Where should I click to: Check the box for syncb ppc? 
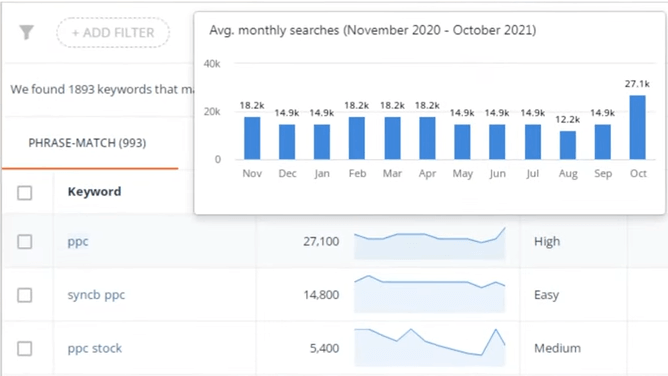click(x=25, y=295)
